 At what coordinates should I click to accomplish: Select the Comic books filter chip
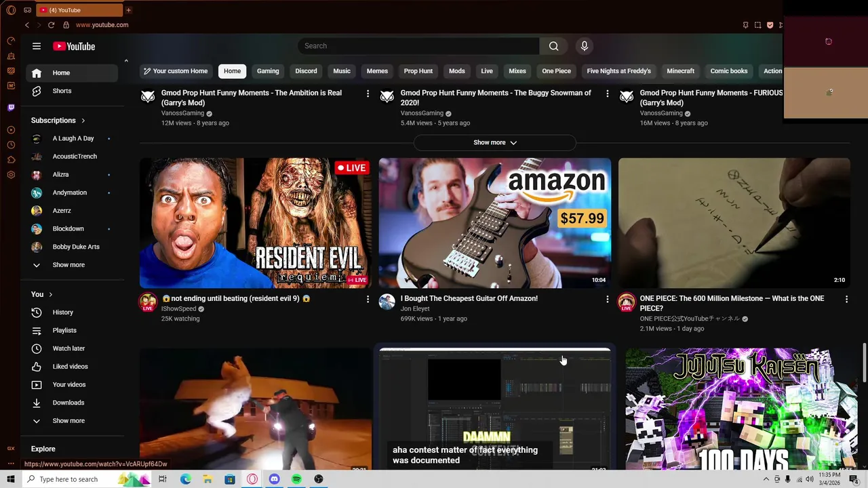pos(729,71)
